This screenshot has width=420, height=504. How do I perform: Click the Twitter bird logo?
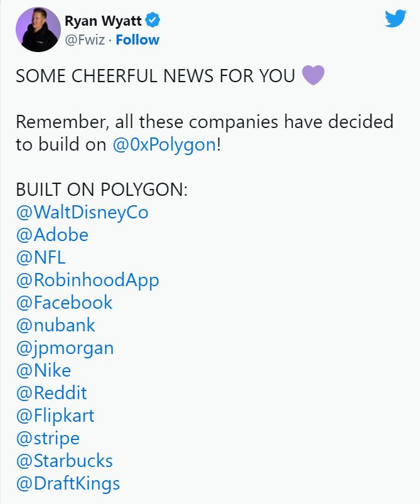395,18
